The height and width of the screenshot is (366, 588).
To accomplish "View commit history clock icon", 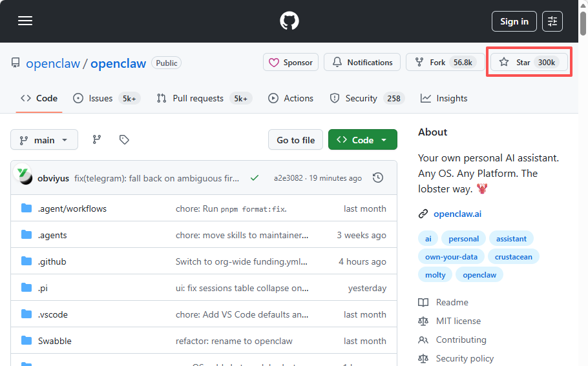I will coord(378,178).
